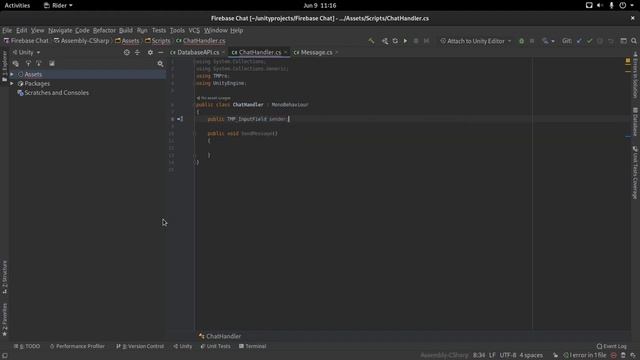The height and width of the screenshot is (360, 640).
Task: Open Explorer settings gear
Action: point(150,52)
